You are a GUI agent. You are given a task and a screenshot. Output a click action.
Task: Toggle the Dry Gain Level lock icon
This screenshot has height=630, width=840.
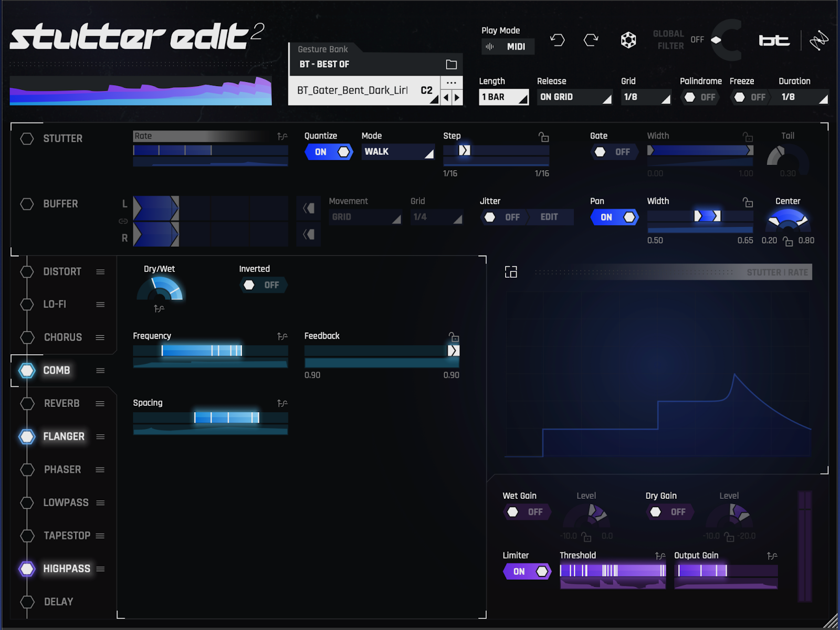coord(729,537)
